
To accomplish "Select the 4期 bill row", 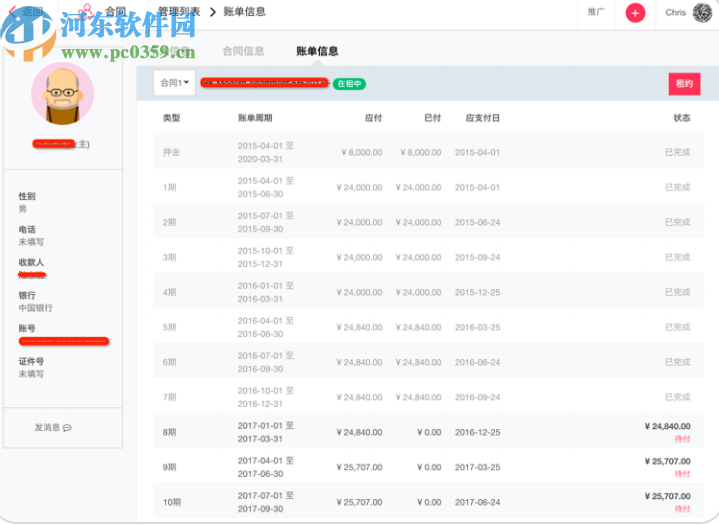I will pos(428,290).
